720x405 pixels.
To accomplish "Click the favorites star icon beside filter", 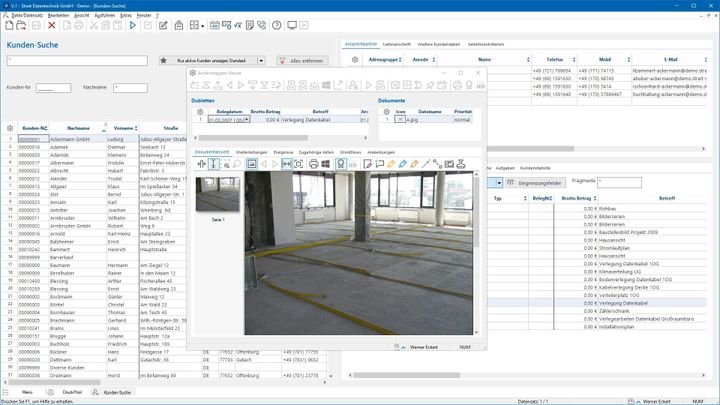I will (164, 60).
